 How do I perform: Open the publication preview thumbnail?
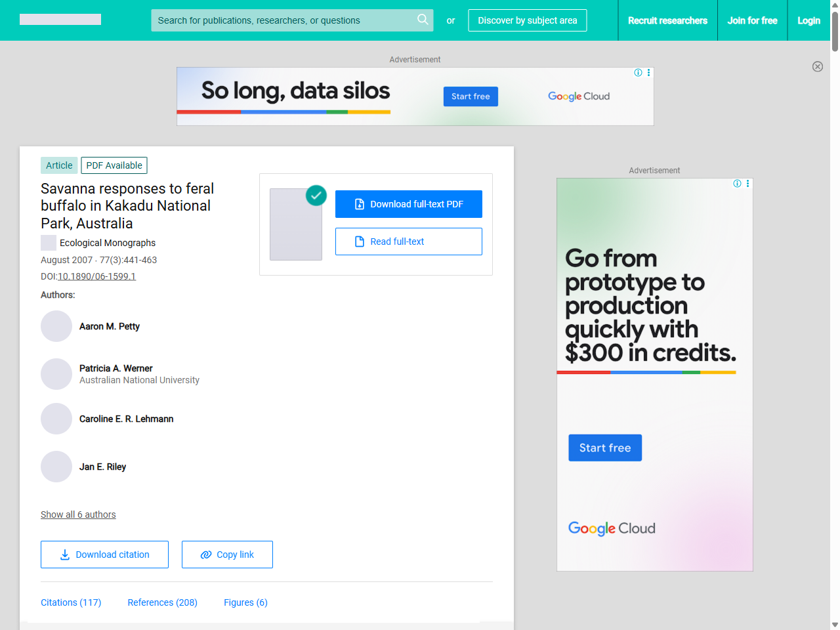pos(296,224)
